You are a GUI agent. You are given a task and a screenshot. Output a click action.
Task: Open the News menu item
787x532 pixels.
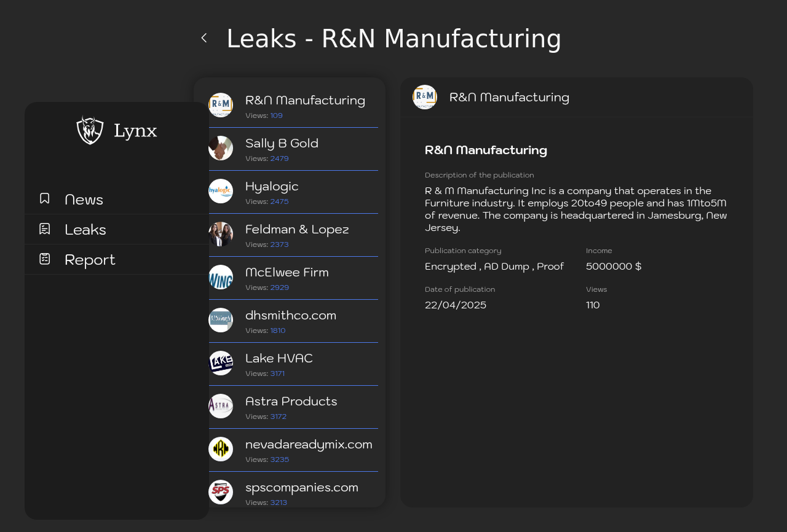coord(117,199)
